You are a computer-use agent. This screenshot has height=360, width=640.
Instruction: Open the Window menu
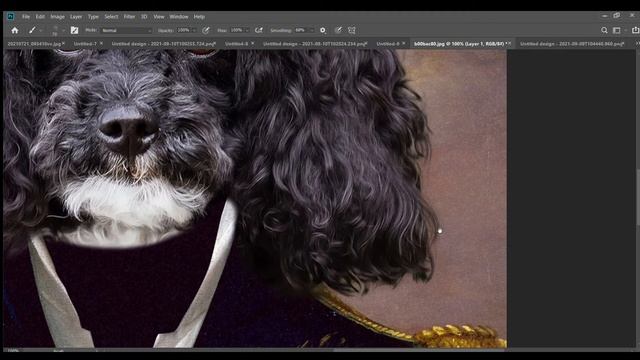179,17
